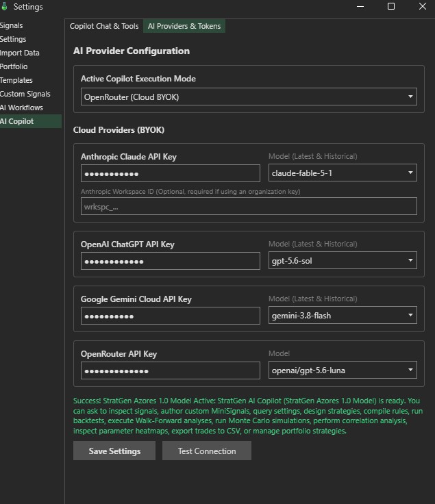This screenshot has height=504, width=435.
Task: Select AI Copilot in the sidebar
Action: (31, 121)
